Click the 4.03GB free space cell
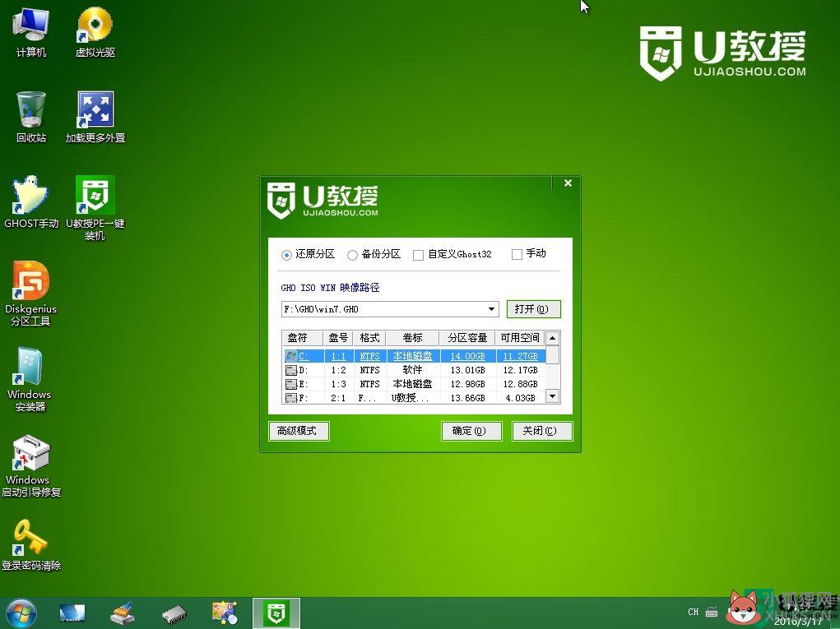Image resolution: width=840 pixels, height=629 pixels. click(520, 398)
